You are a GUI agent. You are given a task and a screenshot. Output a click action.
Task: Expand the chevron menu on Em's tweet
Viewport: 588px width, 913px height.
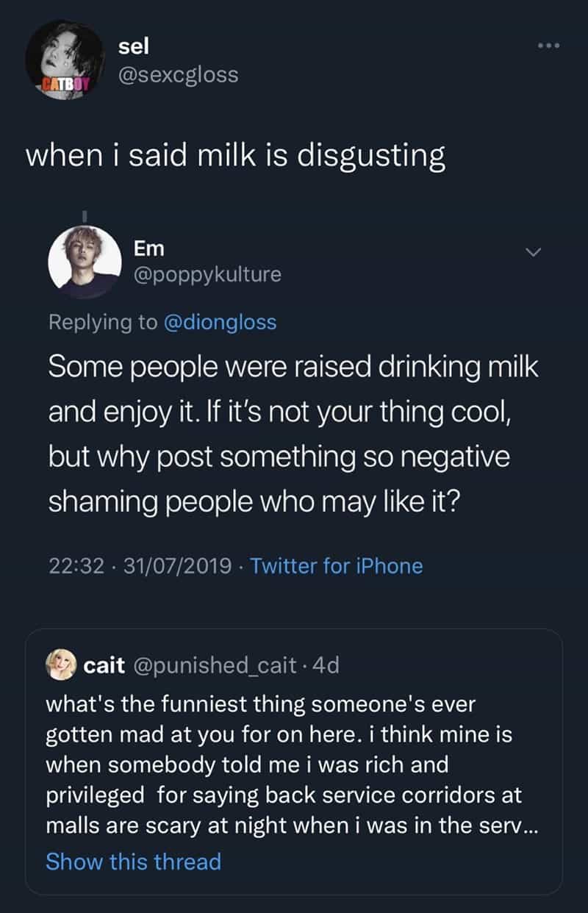[x=534, y=252]
